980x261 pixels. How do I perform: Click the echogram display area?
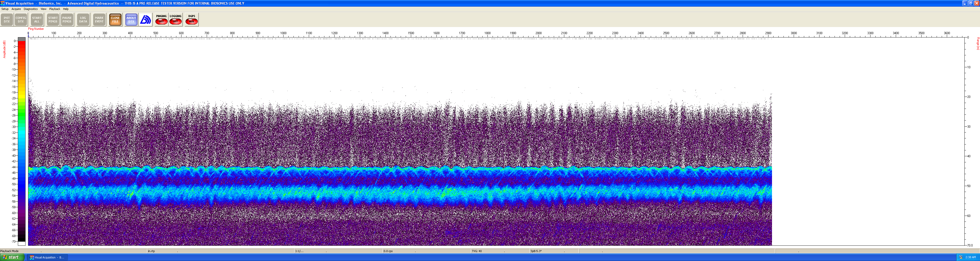pyautogui.click(x=496, y=141)
